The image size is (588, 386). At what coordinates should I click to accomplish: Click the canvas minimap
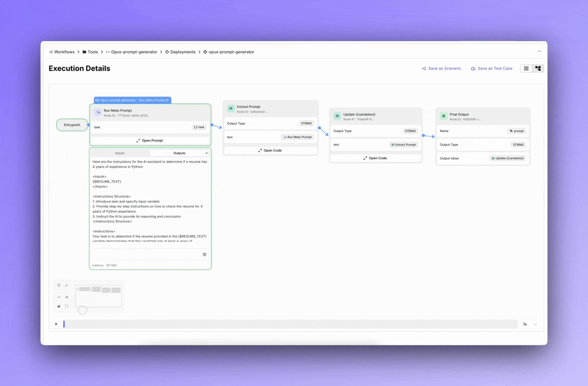(99, 296)
